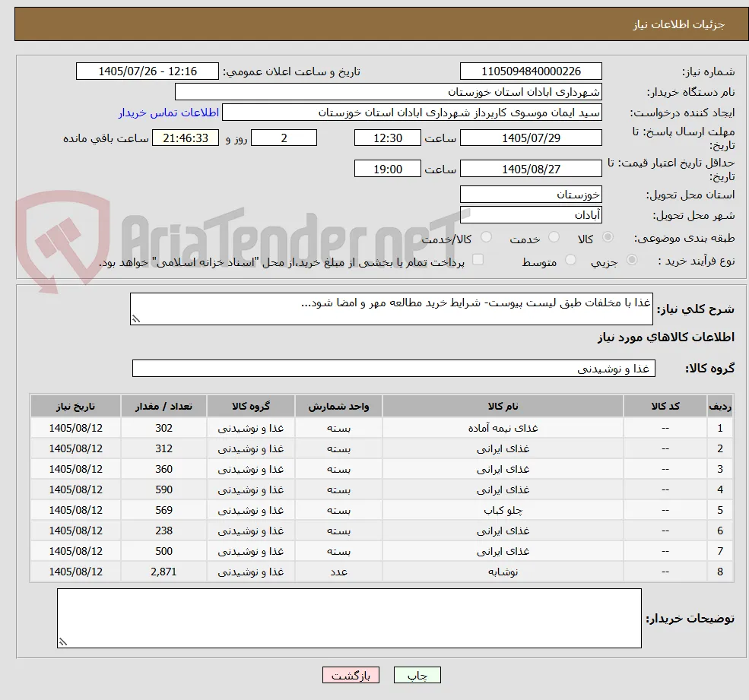
Task: Click the quantity cell 312
Action: pyautogui.click(x=163, y=449)
